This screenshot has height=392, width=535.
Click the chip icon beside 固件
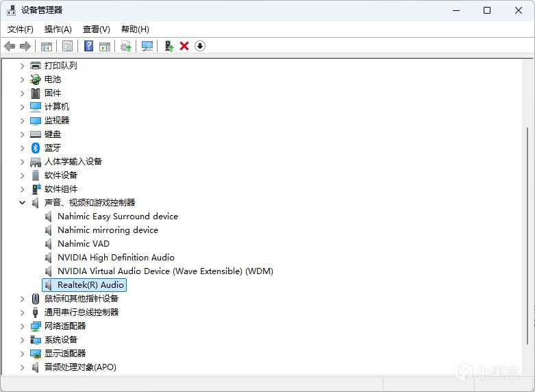tap(36, 93)
